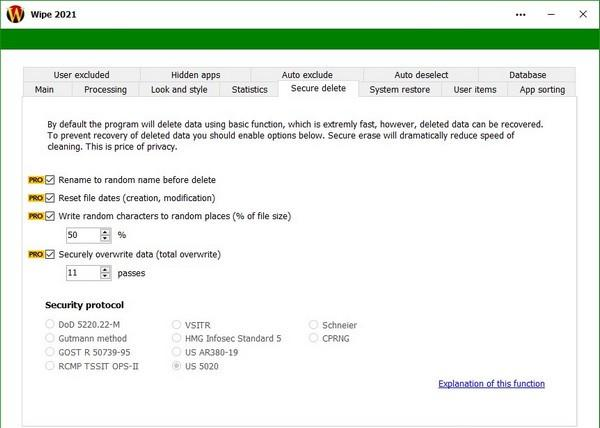This screenshot has width=600, height=428.
Task: Switch to the User excluded tab
Action: tap(82, 75)
